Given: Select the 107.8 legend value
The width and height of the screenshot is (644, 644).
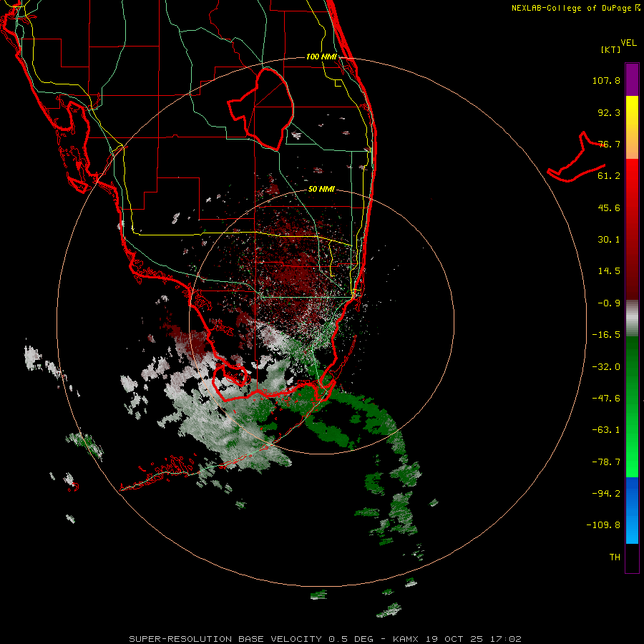Looking at the screenshot, I should coord(606,80).
